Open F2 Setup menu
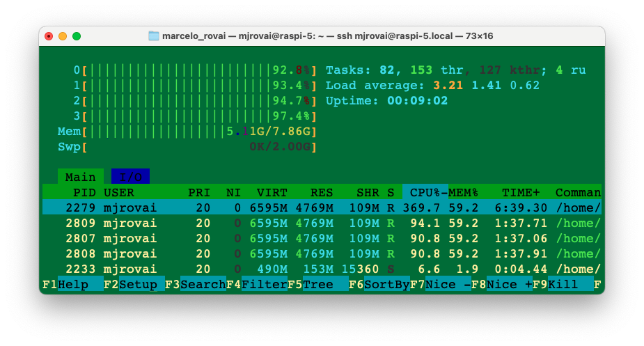644x346 pixels. pyautogui.click(x=138, y=284)
